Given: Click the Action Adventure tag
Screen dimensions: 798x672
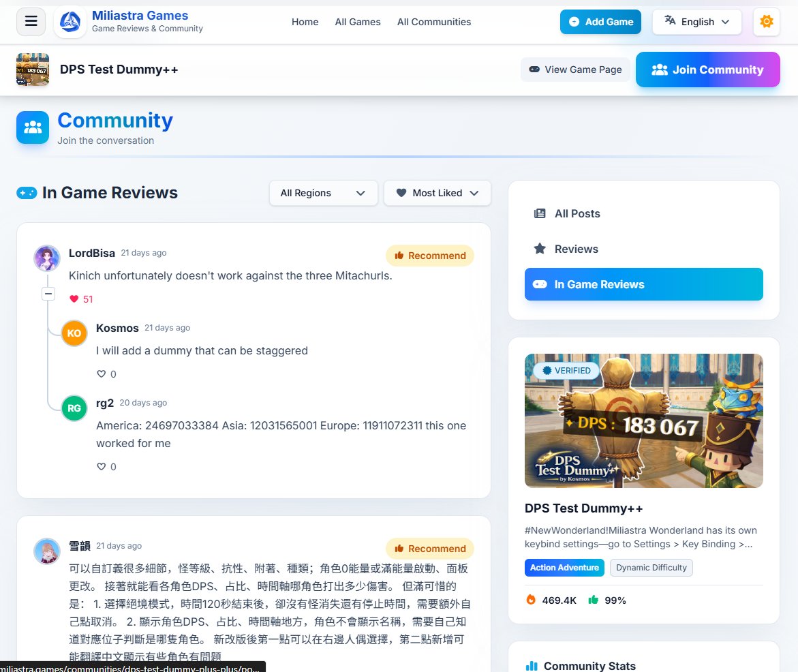Looking at the screenshot, I should tap(564, 568).
